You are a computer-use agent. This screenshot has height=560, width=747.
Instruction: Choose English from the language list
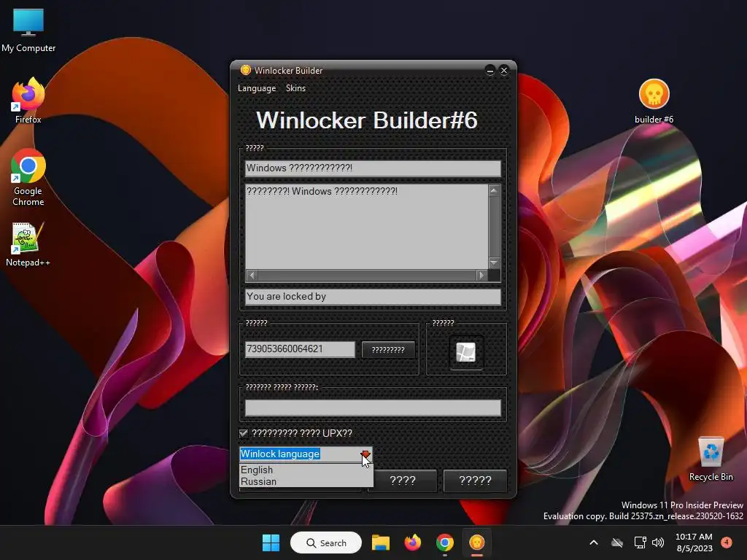(306, 470)
